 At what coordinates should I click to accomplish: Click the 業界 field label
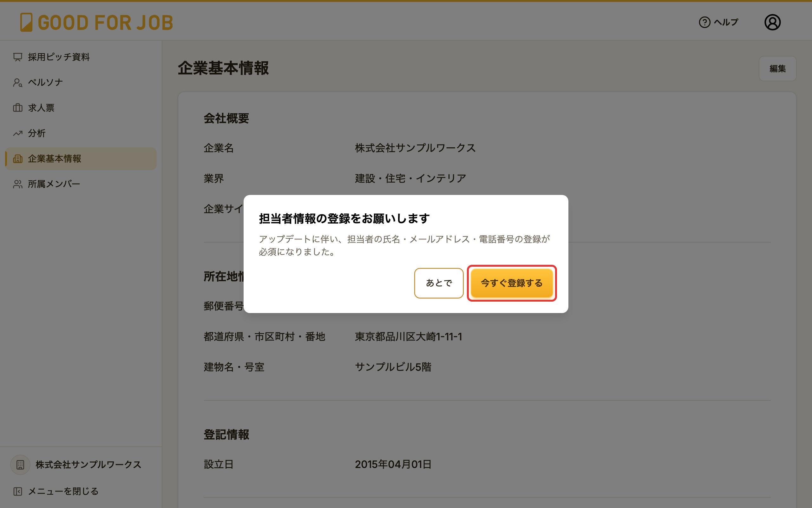point(213,178)
